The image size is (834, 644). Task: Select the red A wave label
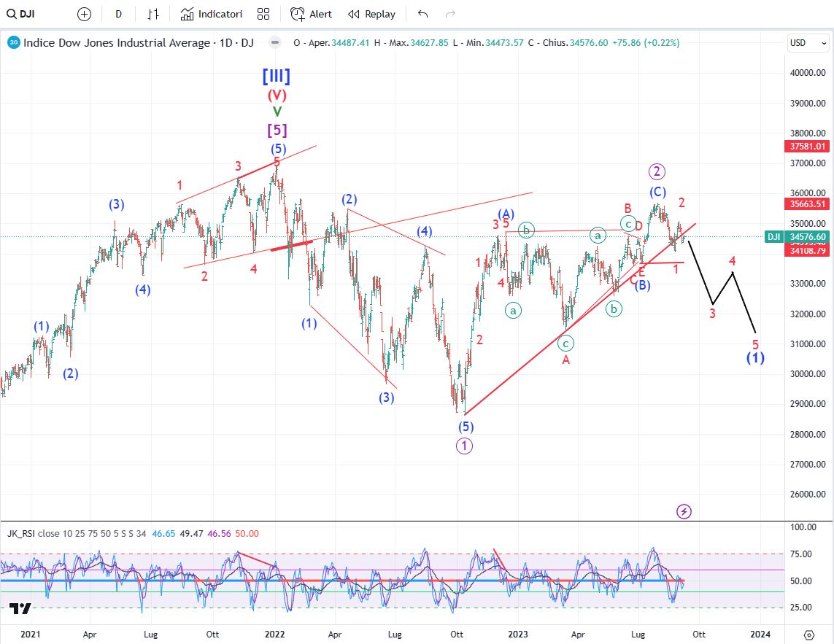(x=566, y=360)
